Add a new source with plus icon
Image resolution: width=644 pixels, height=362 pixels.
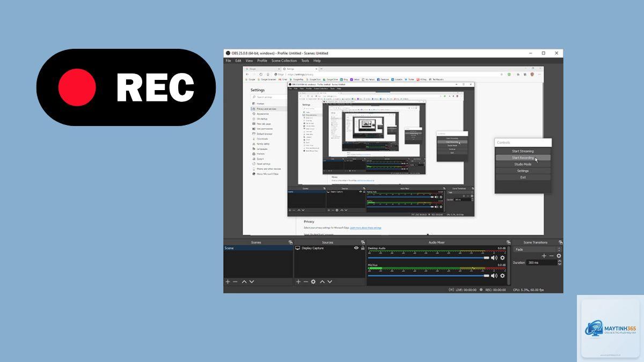pos(298,282)
